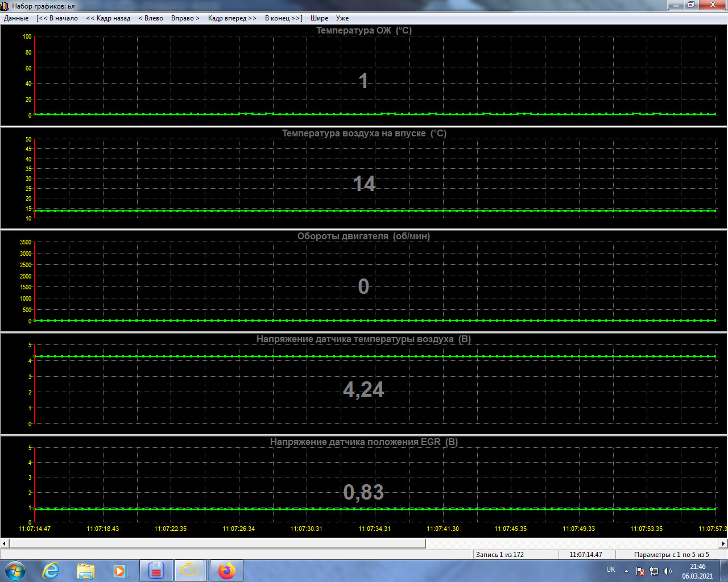The height and width of the screenshot is (582, 728).
Task: Click the Температура ОЖ (°C) graph title
Action: click(364, 30)
